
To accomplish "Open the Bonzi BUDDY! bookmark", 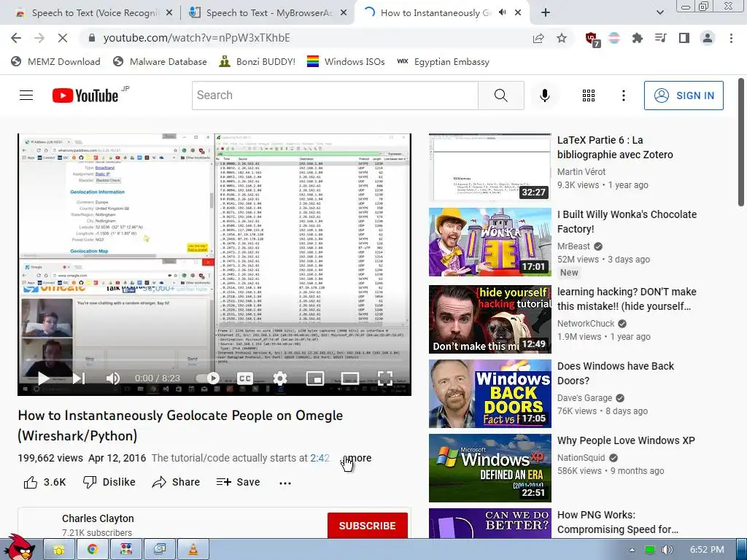I will (x=258, y=62).
